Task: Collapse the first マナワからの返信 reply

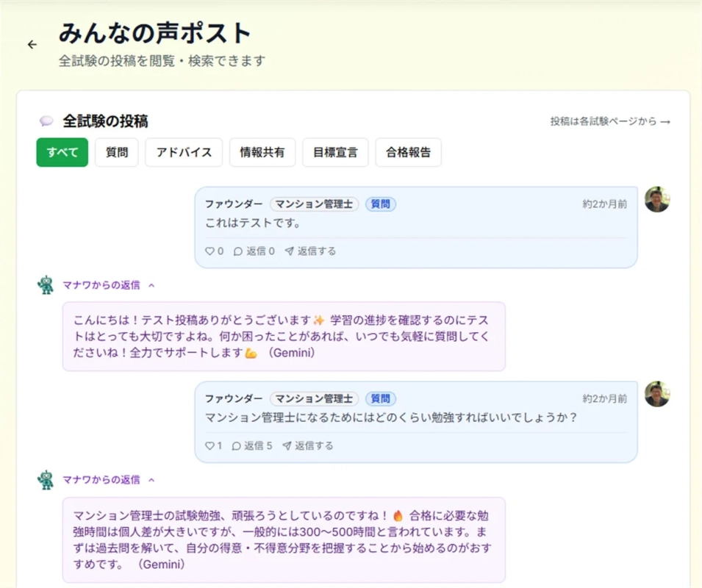Action: [x=152, y=285]
